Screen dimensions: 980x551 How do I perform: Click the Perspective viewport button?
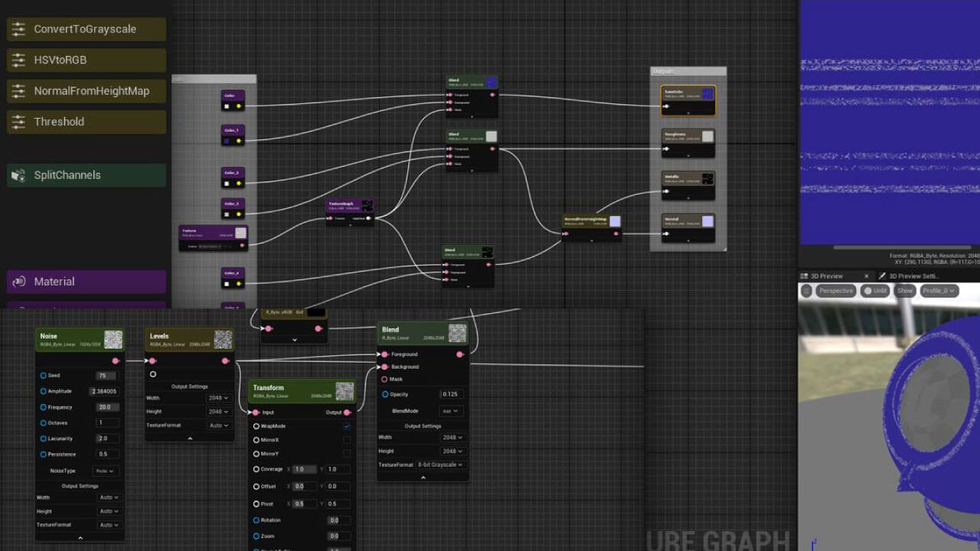[x=835, y=291]
